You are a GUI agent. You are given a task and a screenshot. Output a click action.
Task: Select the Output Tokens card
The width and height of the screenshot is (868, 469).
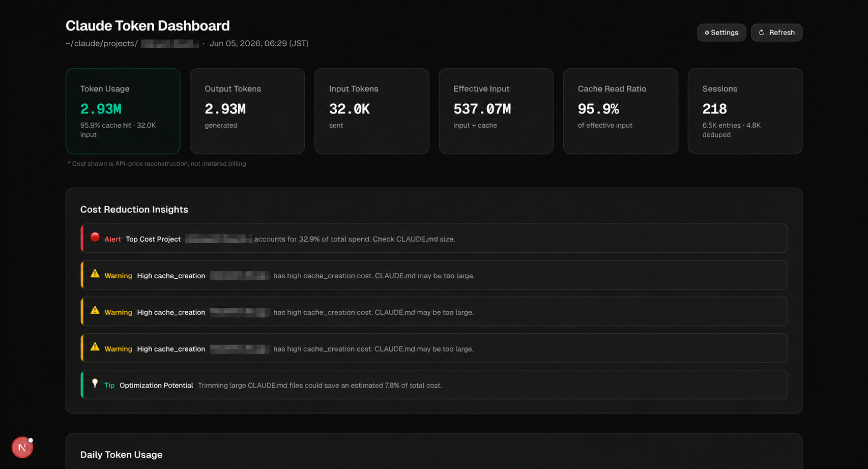click(247, 111)
